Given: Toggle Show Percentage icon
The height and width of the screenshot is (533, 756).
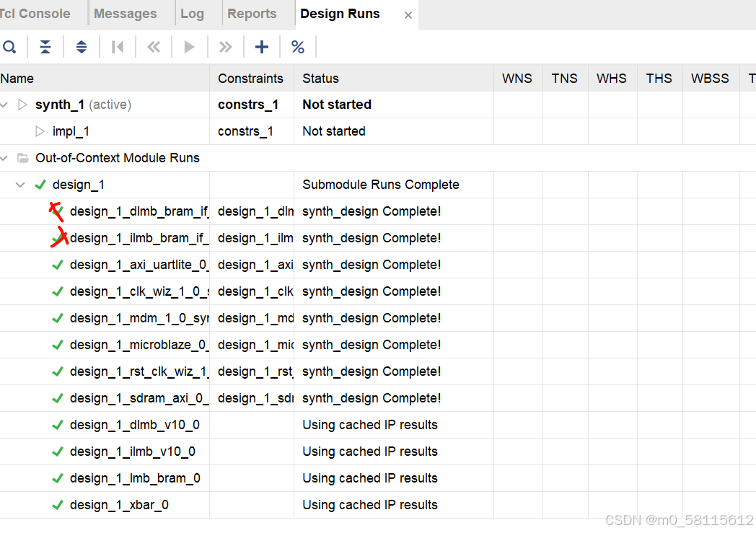Looking at the screenshot, I should (x=297, y=47).
